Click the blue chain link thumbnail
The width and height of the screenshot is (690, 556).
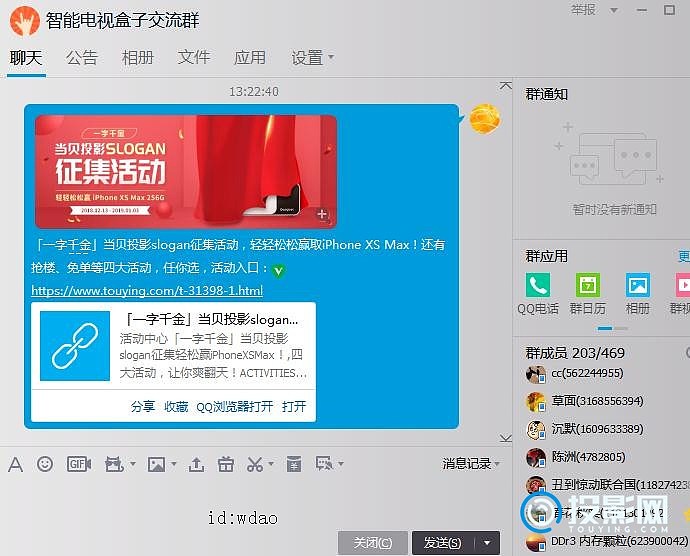click(75, 346)
